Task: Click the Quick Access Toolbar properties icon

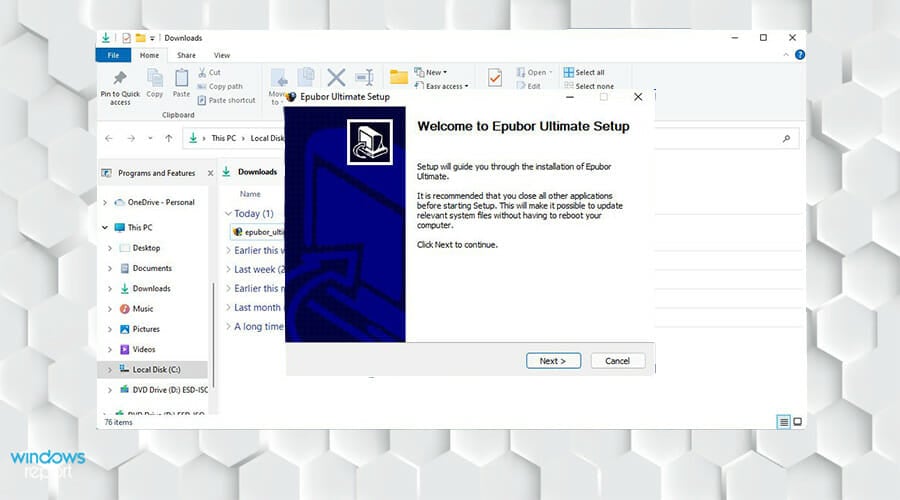Action: point(126,38)
